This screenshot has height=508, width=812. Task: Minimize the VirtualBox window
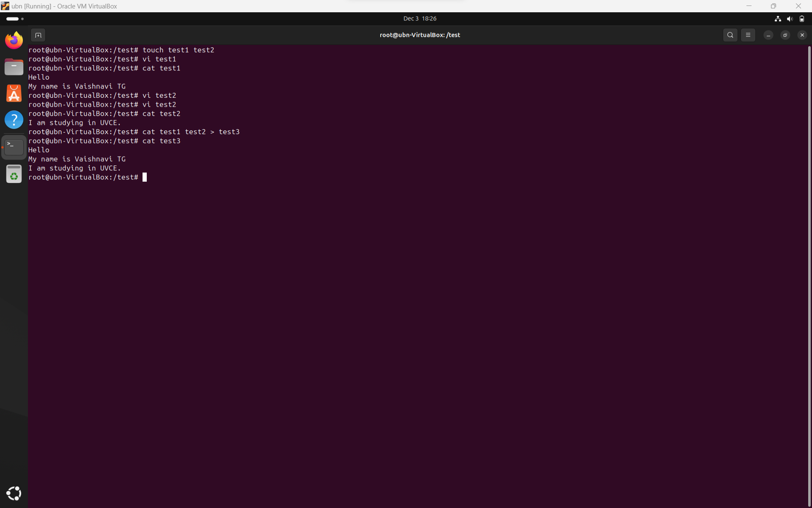coord(749,6)
